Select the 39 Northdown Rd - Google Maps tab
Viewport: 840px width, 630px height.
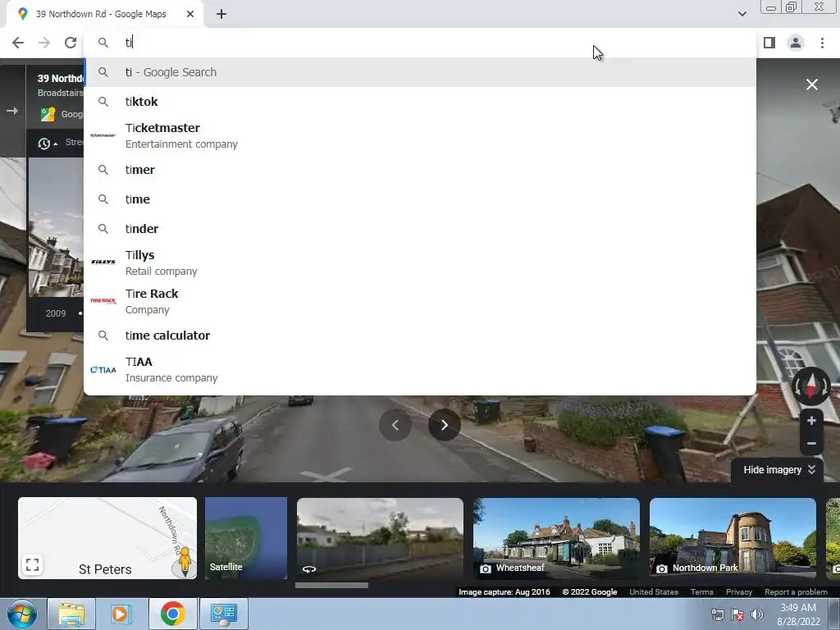click(104, 14)
